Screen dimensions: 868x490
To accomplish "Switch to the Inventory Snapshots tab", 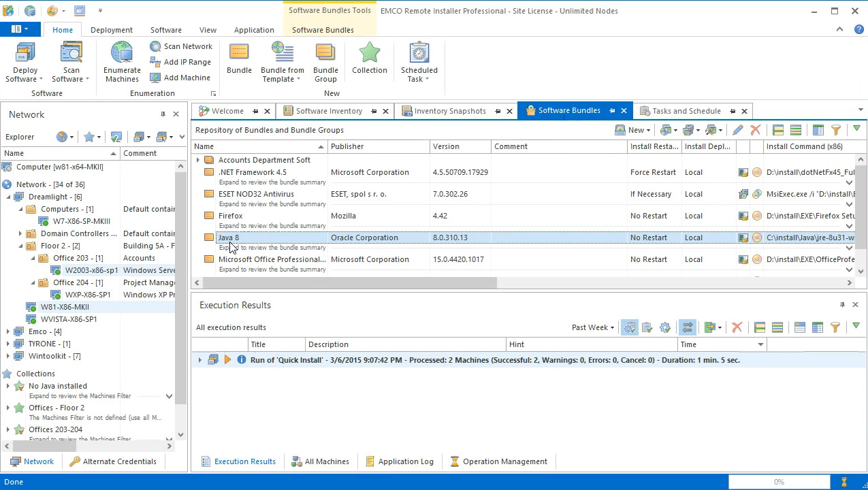I will click(449, 111).
